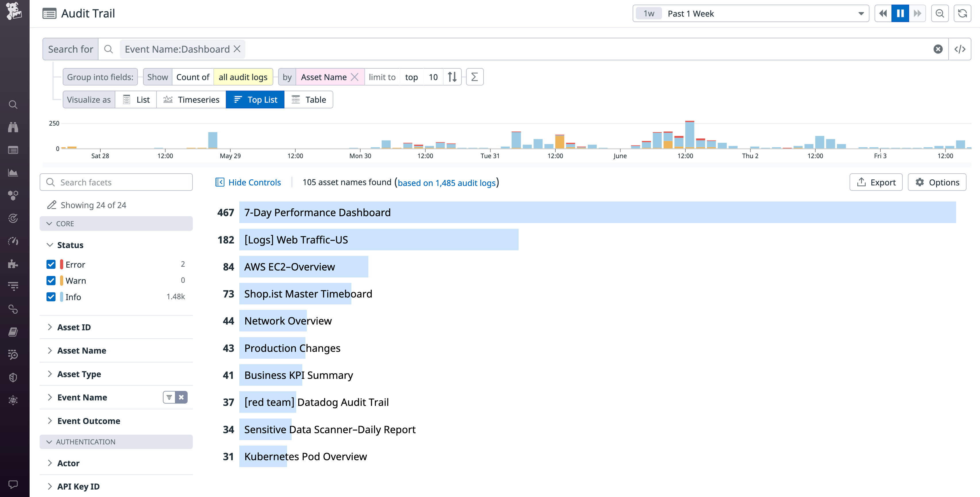Screen dimensions: 980x497
Task: Click inside the Search facets field
Action: tap(116, 182)
